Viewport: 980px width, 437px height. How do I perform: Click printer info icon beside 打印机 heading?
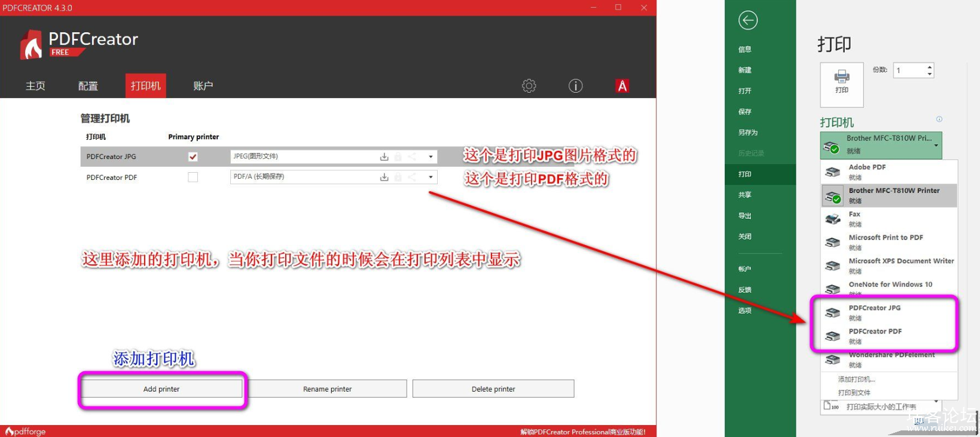[x=939, y=119]
